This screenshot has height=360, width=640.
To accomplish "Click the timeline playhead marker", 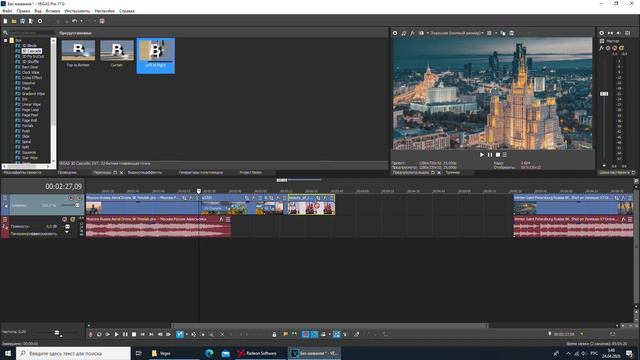I will pyautogui.click(x=199, y=191).
